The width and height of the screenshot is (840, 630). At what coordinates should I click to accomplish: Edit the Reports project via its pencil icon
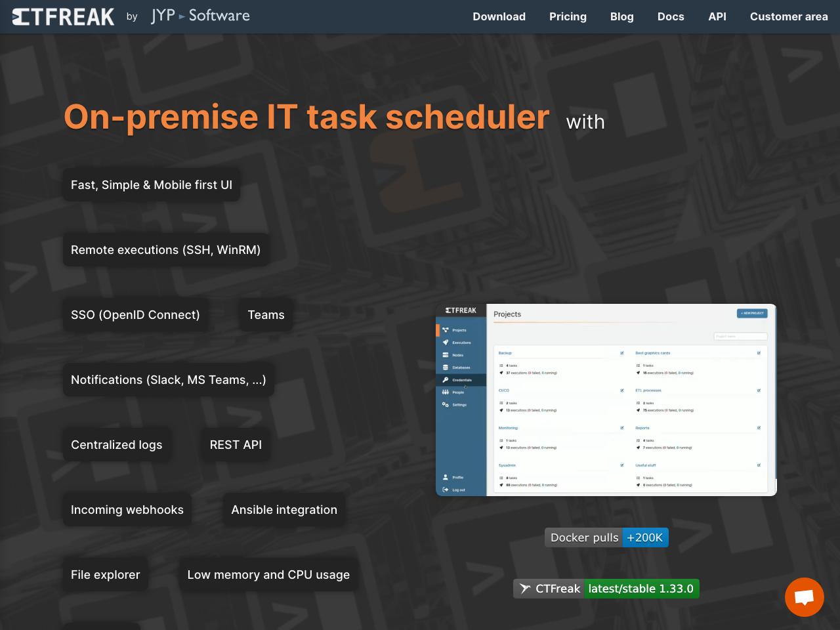pos(759,427)
